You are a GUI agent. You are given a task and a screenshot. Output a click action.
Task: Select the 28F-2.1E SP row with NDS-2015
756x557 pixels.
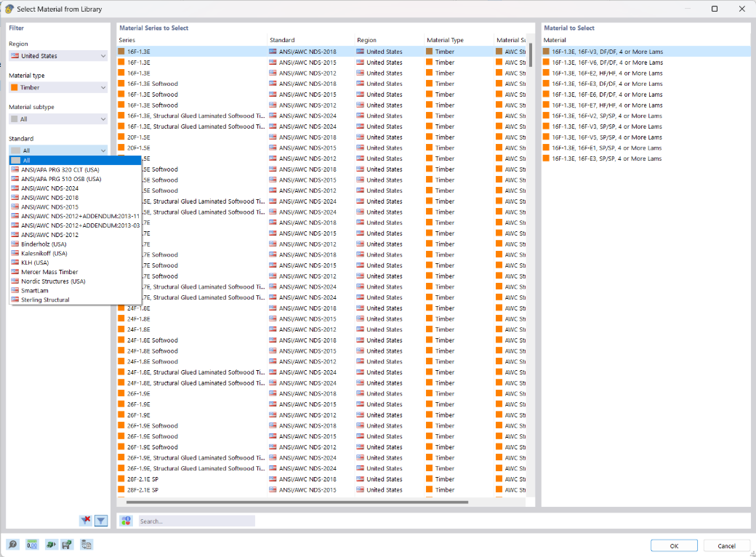coord(322,490)
